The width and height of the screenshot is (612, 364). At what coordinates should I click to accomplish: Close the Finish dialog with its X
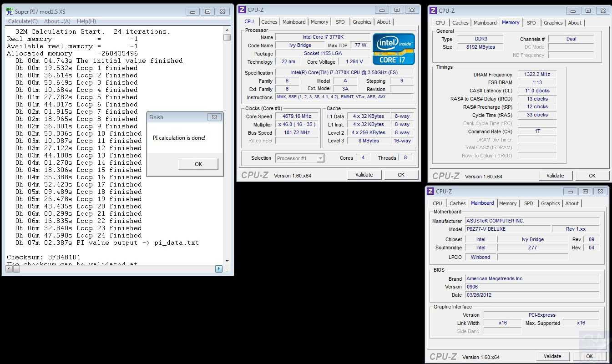(214, 117)
